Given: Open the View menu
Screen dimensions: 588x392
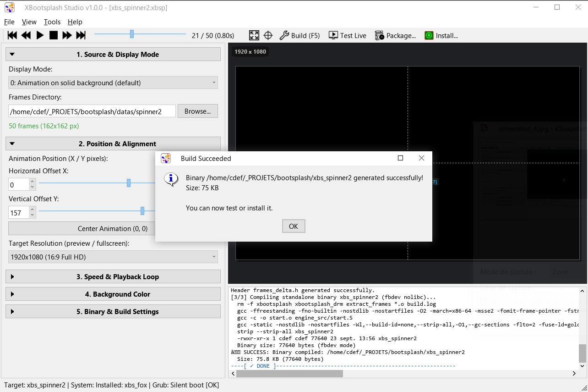Looking at the screenshot, I should click(29, 22).
